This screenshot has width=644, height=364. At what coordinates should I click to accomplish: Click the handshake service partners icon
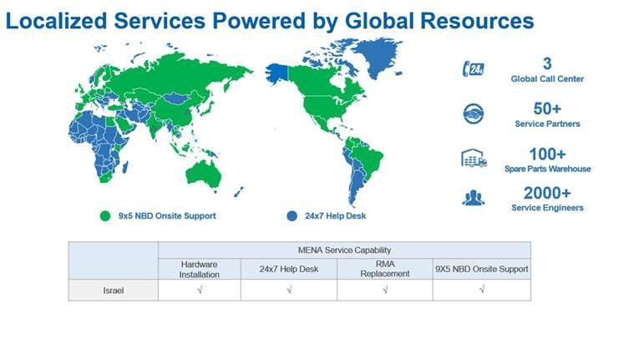click(474, 114)
